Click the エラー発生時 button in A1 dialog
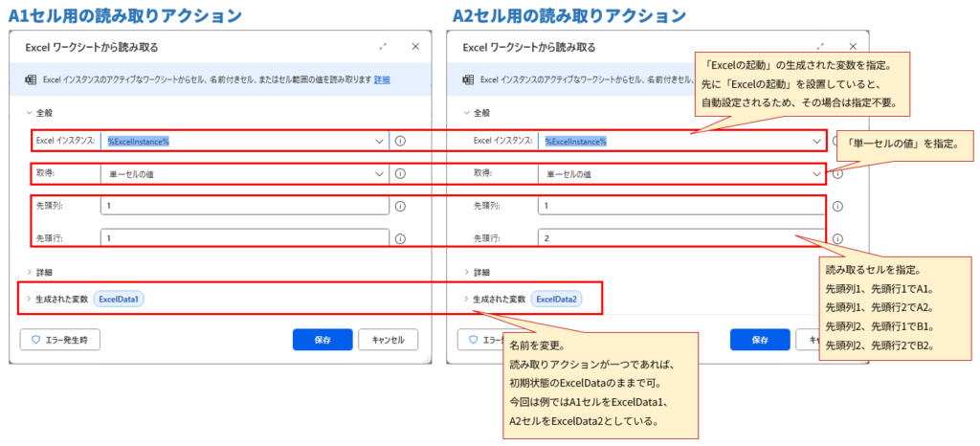 tap(60, 340)
